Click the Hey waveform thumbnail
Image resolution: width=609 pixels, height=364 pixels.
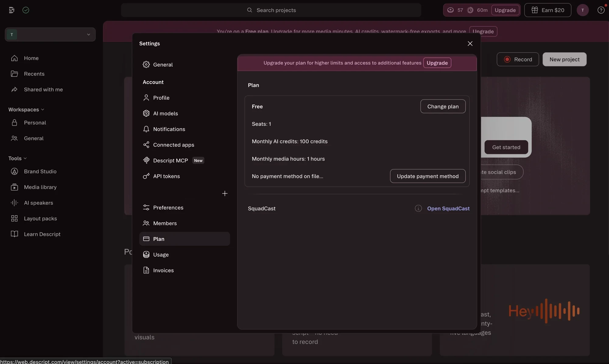[544, 311]
